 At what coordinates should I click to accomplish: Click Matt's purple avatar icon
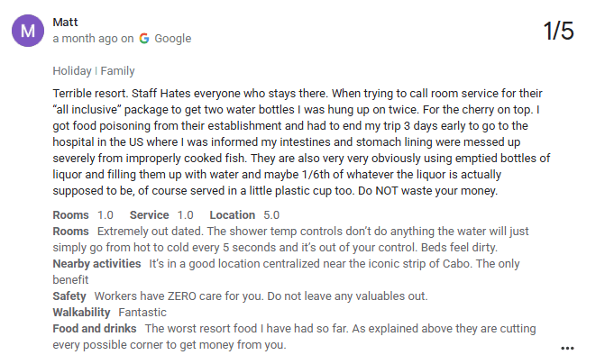coord(29,30)
